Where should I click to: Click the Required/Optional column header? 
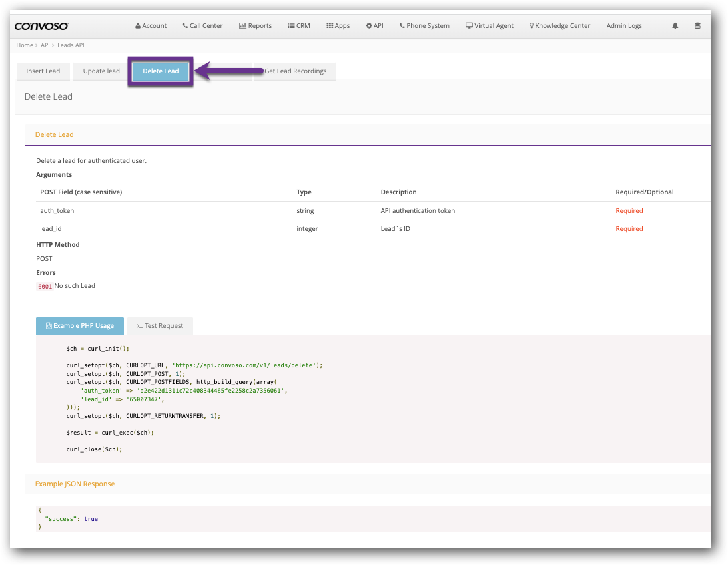pyautogui.click(x=645, y=192)
